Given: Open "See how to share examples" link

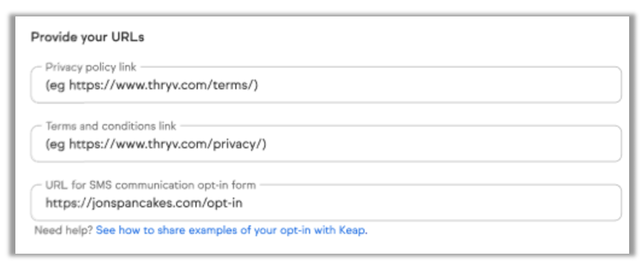Looking at the screenshot, I should 231,231.
